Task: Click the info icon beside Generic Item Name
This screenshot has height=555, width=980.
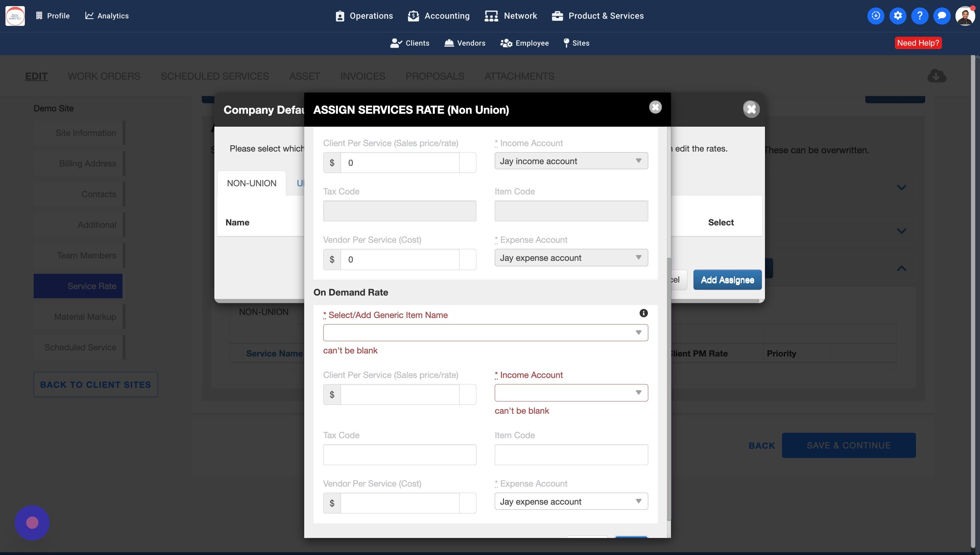Action: pyautogui.click(x=643, y=313)
